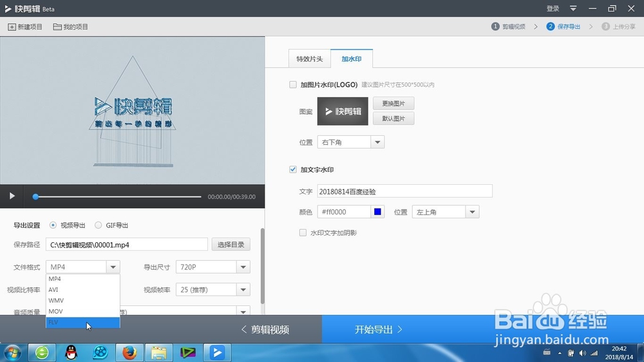Image resolution: width=644 pixels, height=362 pixels.
Task: Click the video preview area
Action: coord(132,110)
